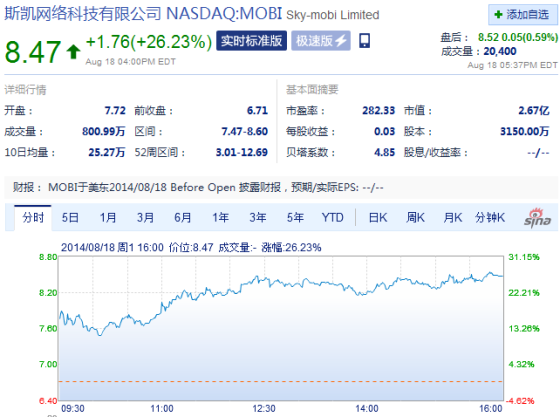The height and width of the screenshot is (417, 560).
Task: Select the 分时 intraday chart tab
Action: point(33,217)
